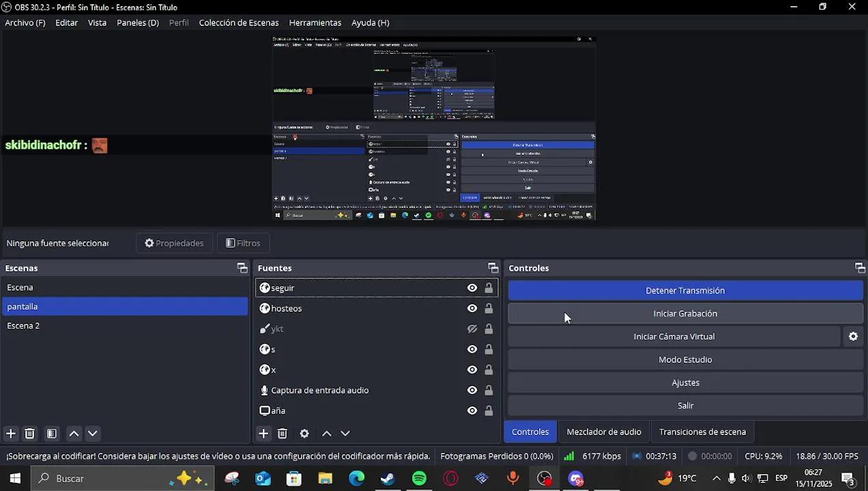
Task: Open Ajustes settings
Action: tap(686, 383)
